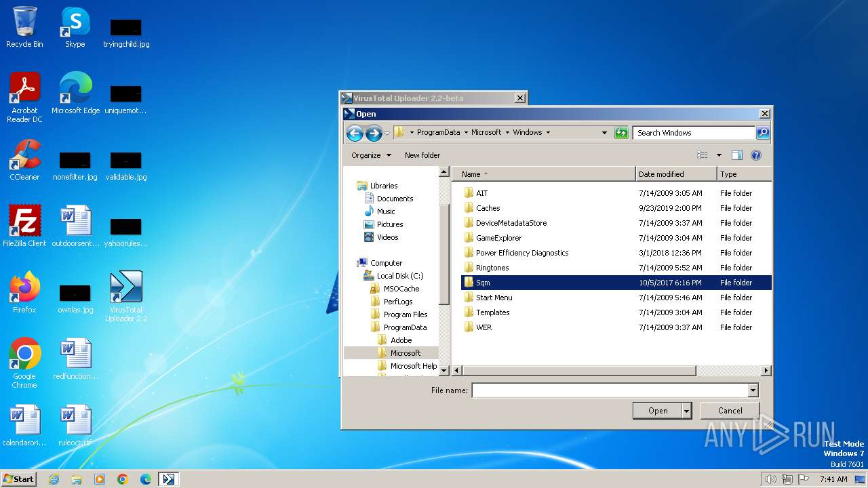Click the horizontal scrollbar in file list
Viewport: 868px width, 488px height.
tap(578, 371)
